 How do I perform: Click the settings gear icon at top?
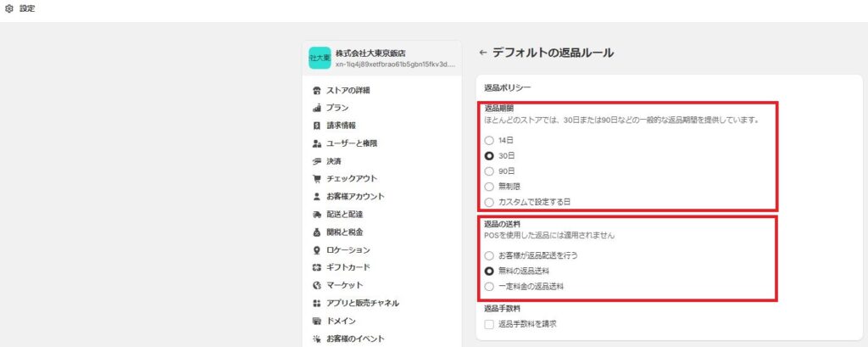(8, 8)
